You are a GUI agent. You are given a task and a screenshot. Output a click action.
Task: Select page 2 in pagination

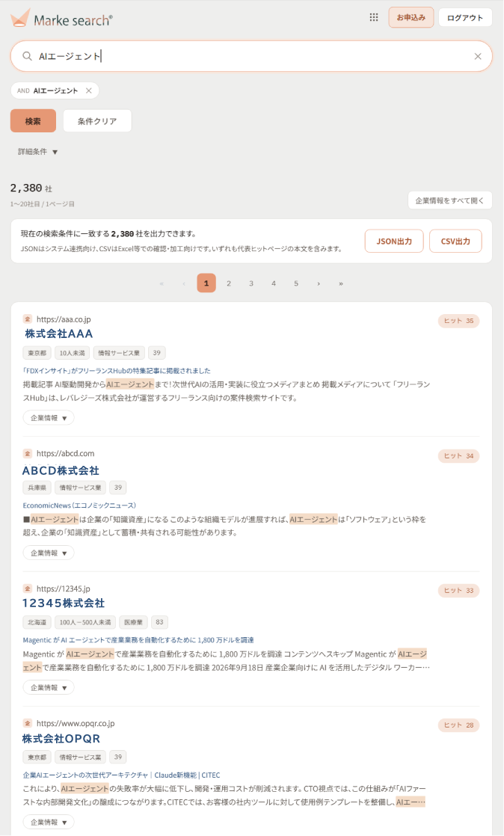click(x=229, y=283)
